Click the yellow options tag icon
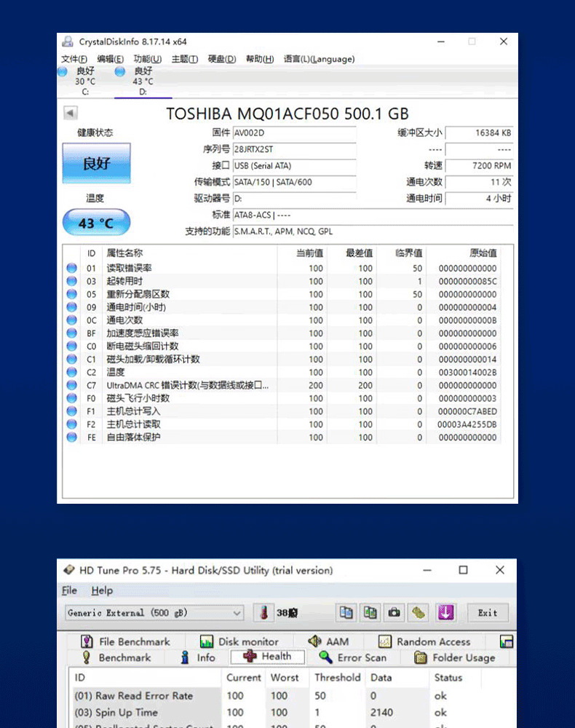Screen dimensions: 575x728 point(419,613)
